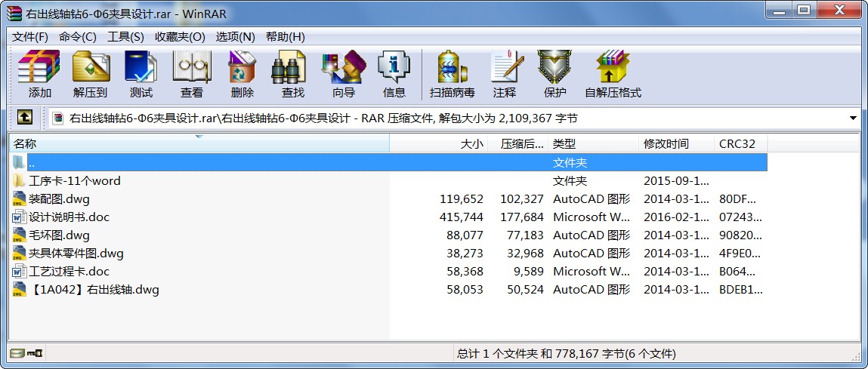Launch the Wizard (向导) tool

(343, 75)
